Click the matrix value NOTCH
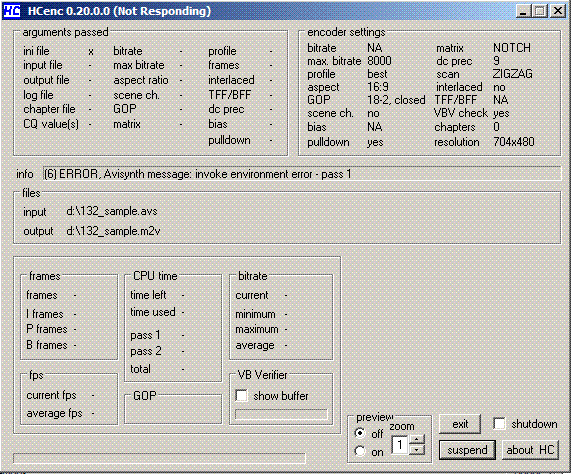The height and width of the screenshot is (474, 572). click(512, 48)
